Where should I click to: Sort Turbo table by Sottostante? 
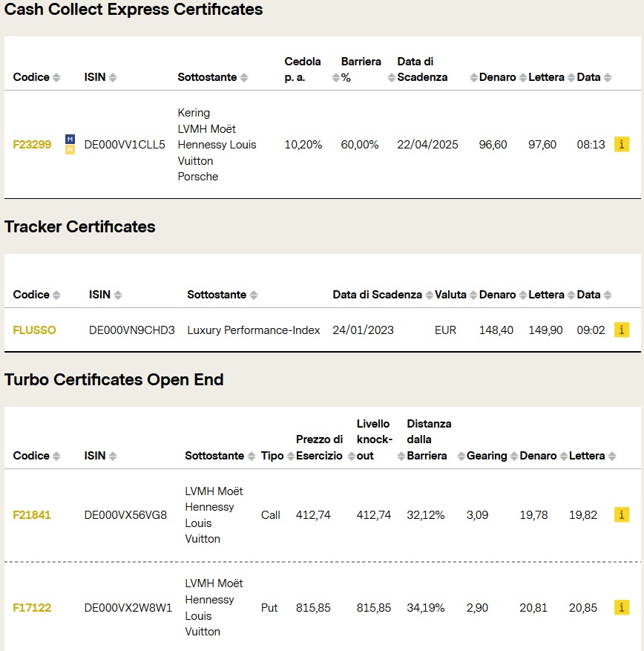pyautogui.click(x=251, y=457)
